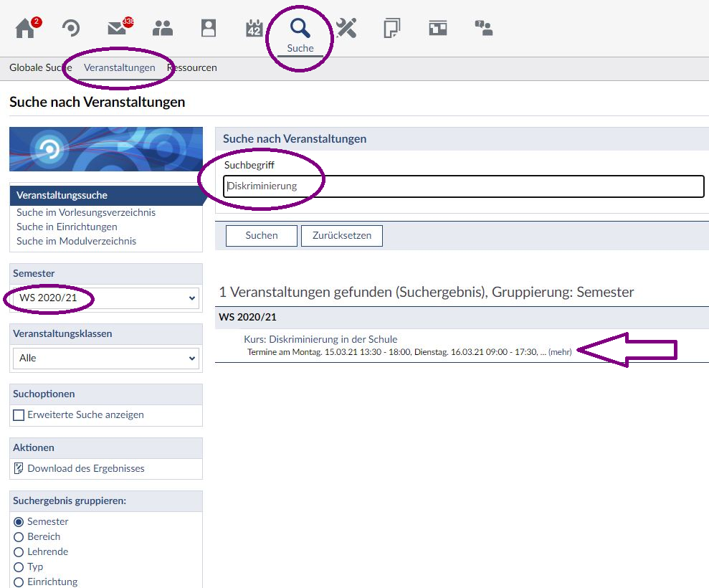Select Semester grouping radio button
The image size is (709, 588).
[19, 522]
